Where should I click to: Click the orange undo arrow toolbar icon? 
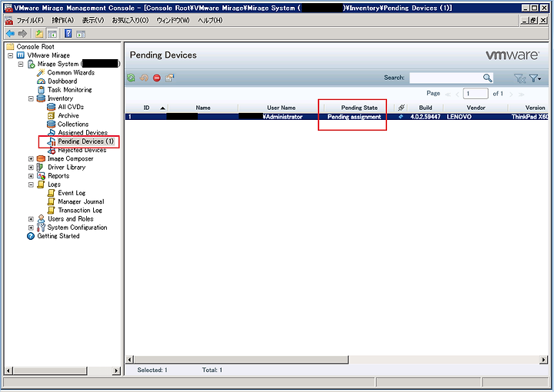(144, 78)
